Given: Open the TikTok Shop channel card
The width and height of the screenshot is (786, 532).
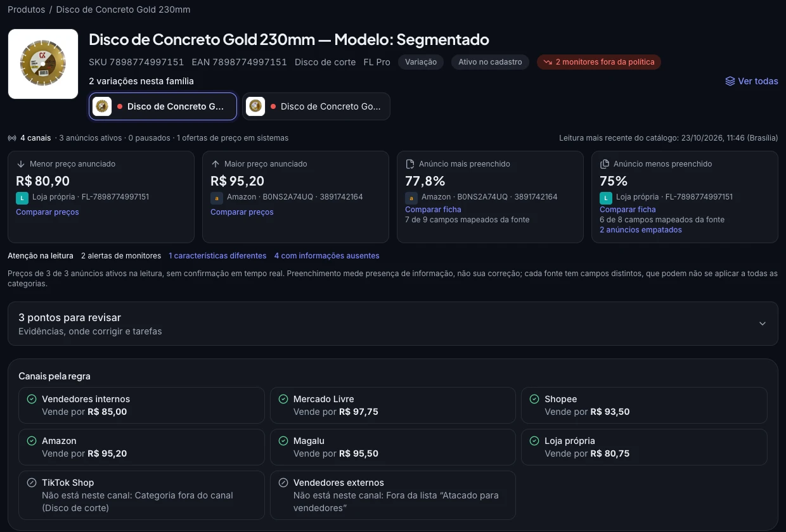Looking at the screenshot, I should click(141, 495).
